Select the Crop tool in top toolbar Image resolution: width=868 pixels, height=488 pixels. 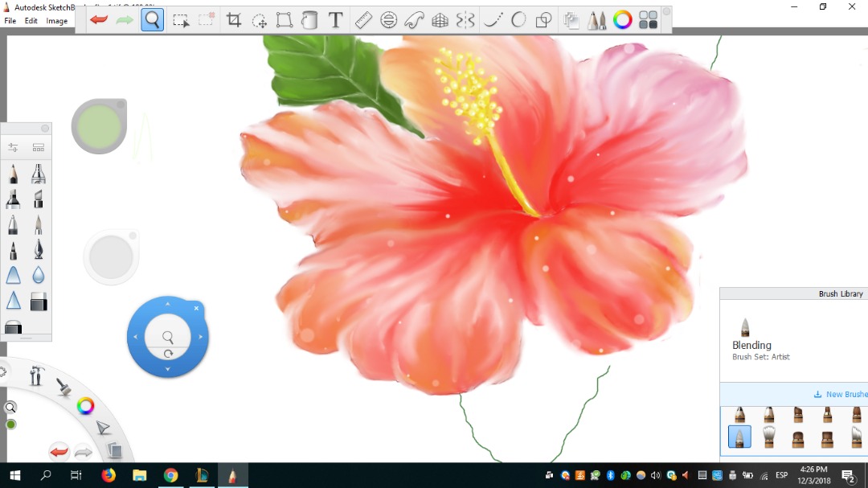click(234, 20)
